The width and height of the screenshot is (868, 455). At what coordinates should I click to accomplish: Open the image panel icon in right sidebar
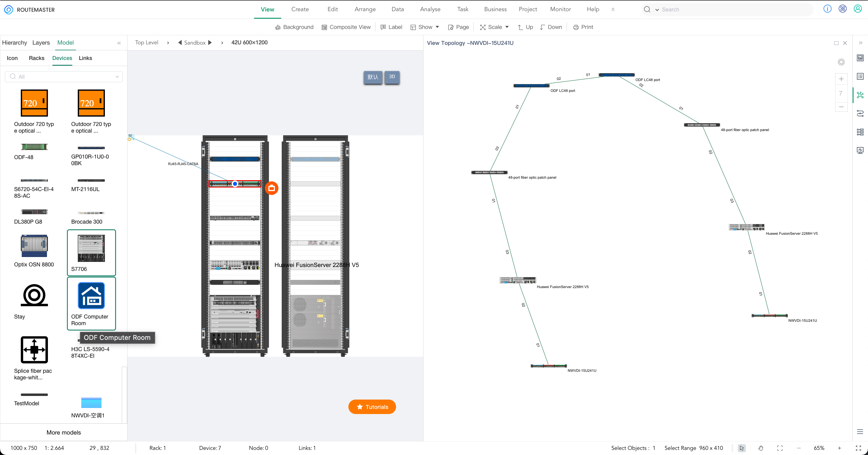[x=860, y=58]
